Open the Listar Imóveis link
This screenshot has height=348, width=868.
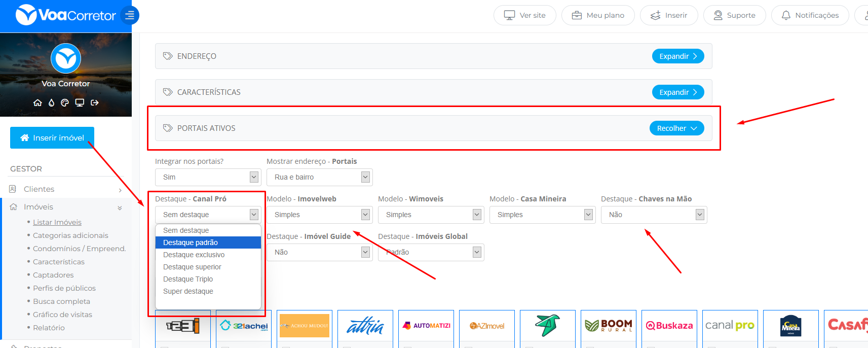point(57,222)
